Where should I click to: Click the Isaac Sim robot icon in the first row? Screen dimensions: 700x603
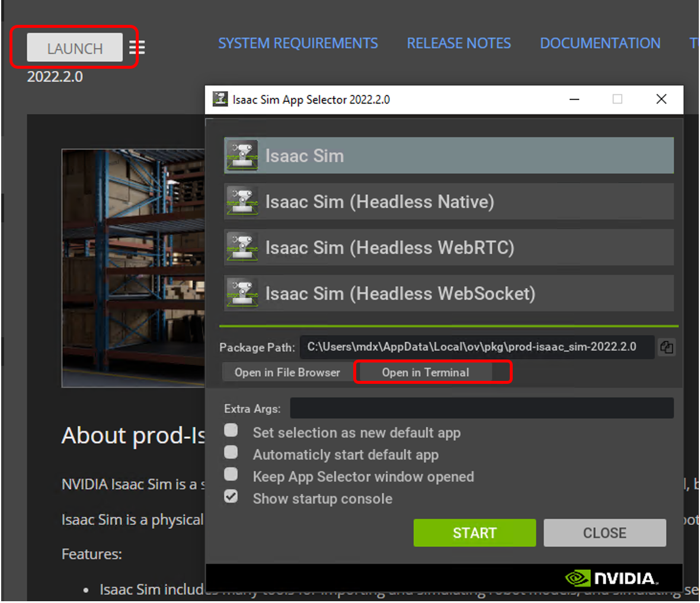click(x=242, y=155)
